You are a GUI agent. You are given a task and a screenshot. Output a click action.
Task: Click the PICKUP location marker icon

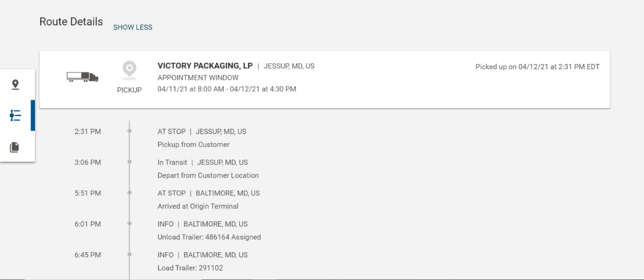129,70
